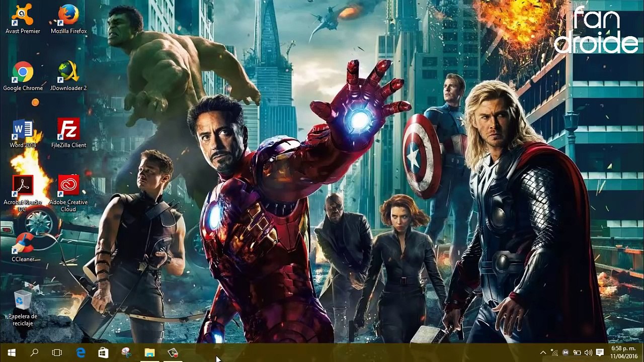
Task: Open taskbar search magnifier
Action: pos(34,353)
